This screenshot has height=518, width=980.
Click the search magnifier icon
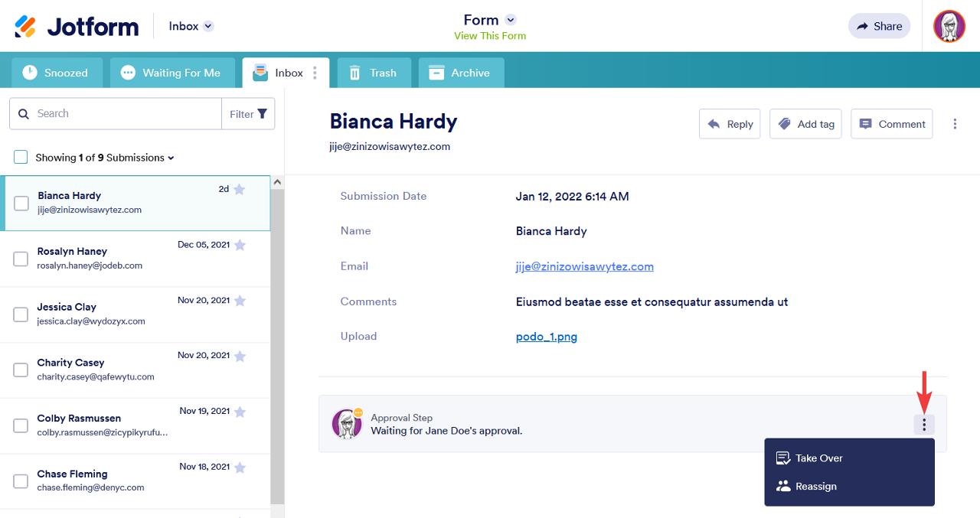[x=24, y=113]
